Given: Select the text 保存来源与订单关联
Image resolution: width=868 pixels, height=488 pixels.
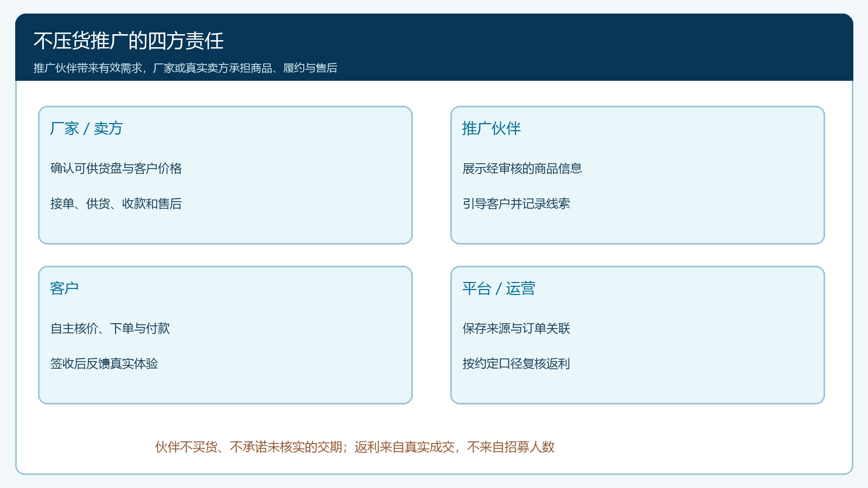Looking at the screenshot, I should click(x=516, y=329).
